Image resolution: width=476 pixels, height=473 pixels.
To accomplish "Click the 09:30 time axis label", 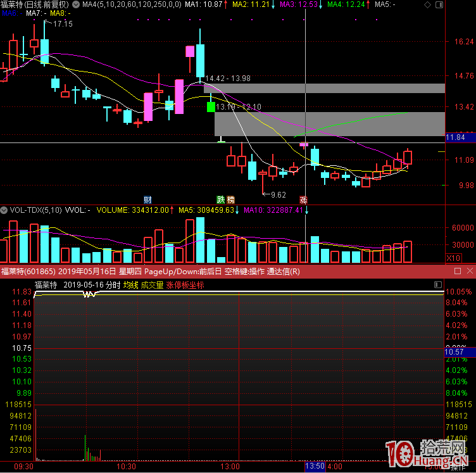I will [23, 467].
